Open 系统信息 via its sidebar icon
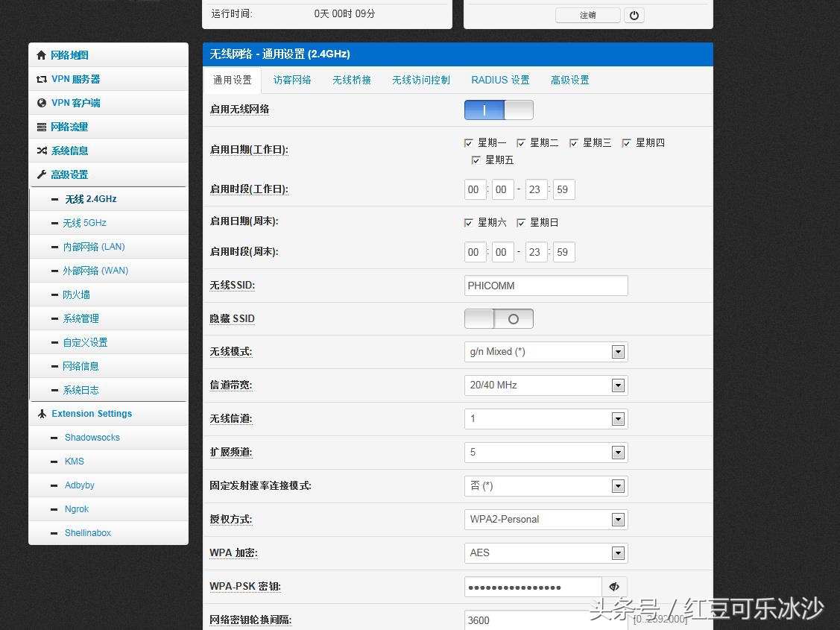Screen dimensions: 840x630 [x=42, y=150]
